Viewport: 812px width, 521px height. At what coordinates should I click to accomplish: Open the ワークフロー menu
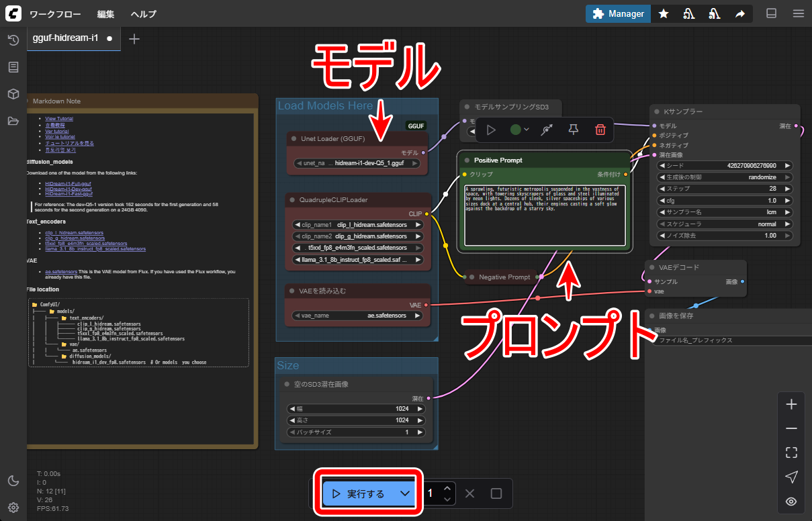55,14
